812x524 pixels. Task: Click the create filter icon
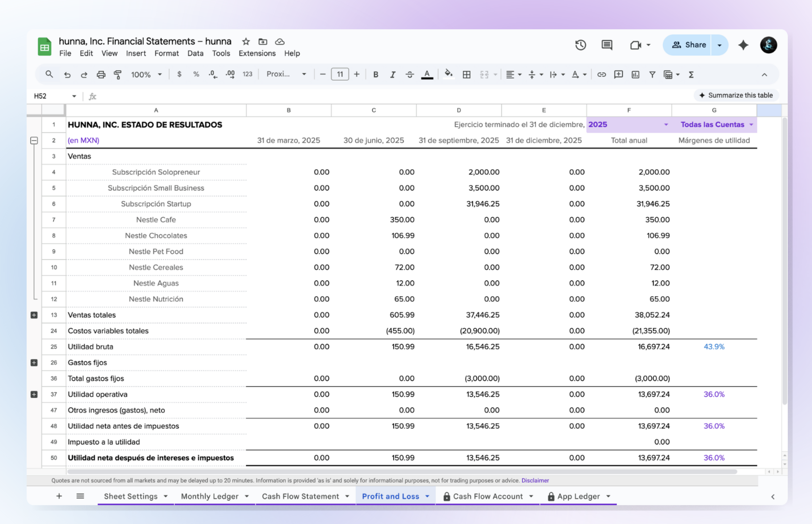(x=652, y=74)
